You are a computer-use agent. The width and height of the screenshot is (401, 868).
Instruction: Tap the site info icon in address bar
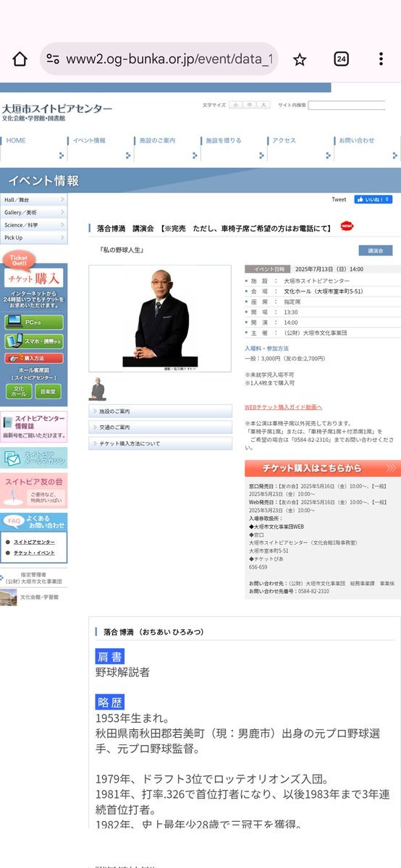pos(53,59)
